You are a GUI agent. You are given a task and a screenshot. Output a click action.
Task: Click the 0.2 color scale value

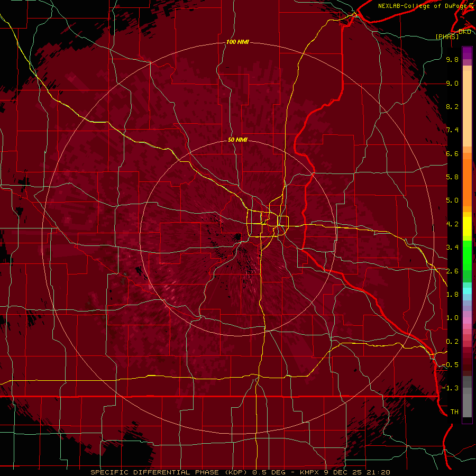[452, 341]
